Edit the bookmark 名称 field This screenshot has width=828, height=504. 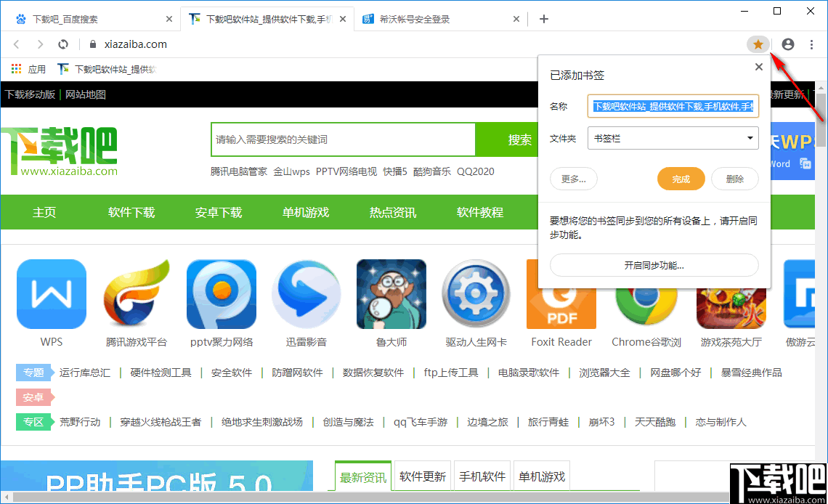[x=673, y=106]
